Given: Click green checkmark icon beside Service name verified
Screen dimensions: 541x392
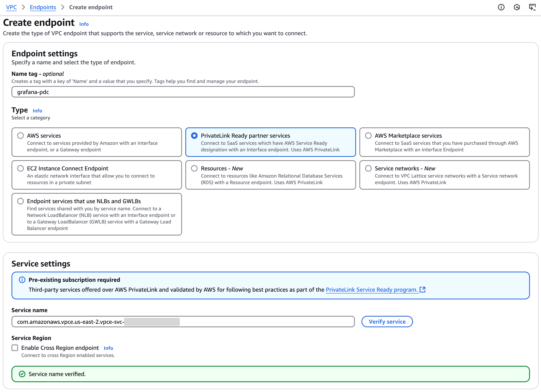Looking at the screenshot, I should [x=22, y=374].
